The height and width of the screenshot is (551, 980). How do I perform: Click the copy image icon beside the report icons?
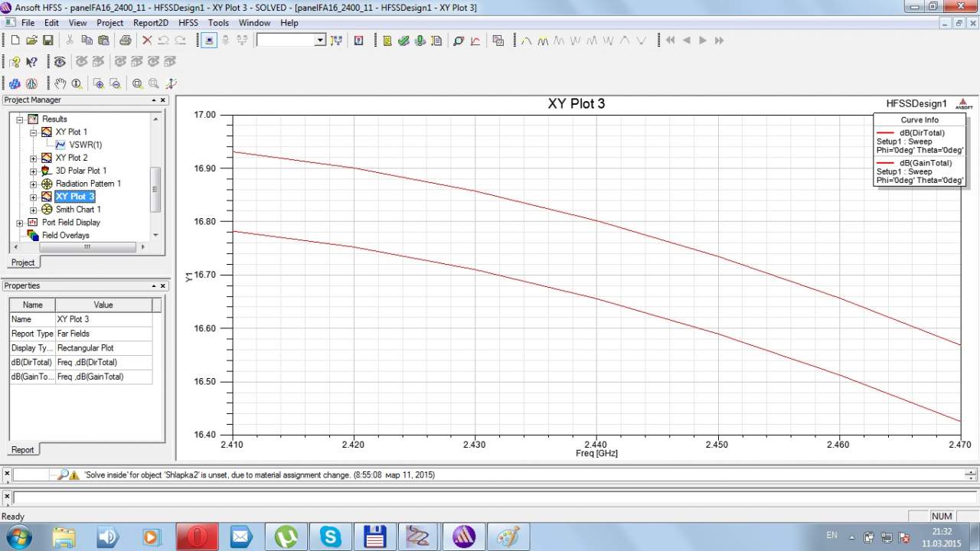(x=498, y=41)
